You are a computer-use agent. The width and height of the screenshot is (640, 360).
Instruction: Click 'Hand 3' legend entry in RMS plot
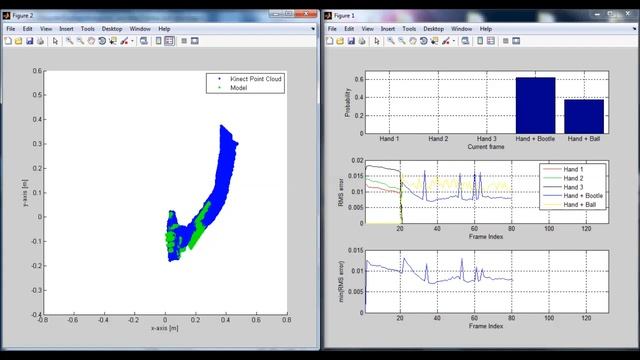tap(573, 187)
